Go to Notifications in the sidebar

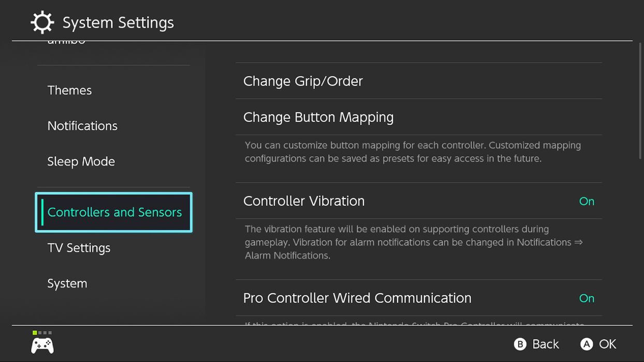82,126
